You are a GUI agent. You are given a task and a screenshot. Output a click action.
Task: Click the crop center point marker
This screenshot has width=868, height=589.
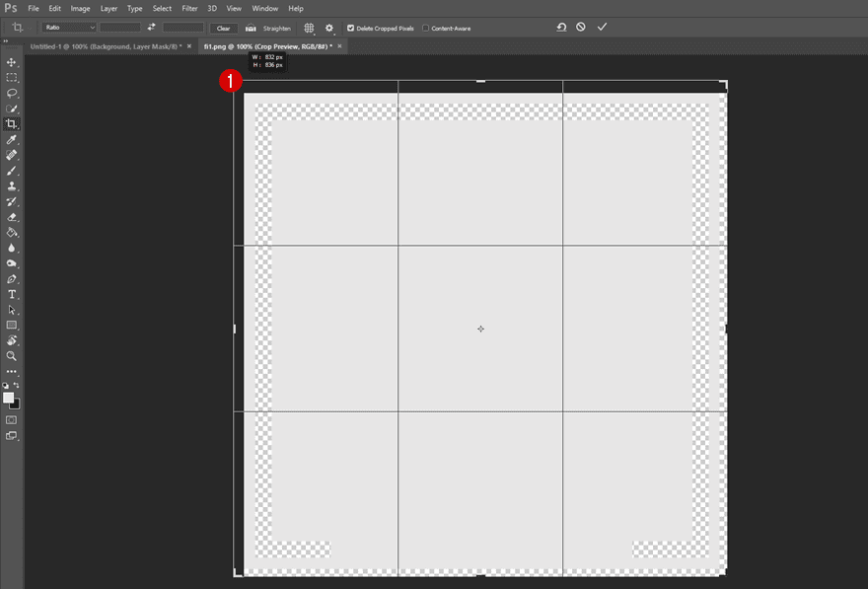tap(480, 329)
